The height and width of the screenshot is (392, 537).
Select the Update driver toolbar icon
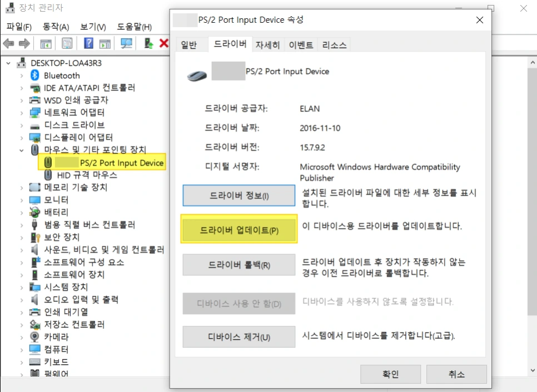click(x=147, y=43)
